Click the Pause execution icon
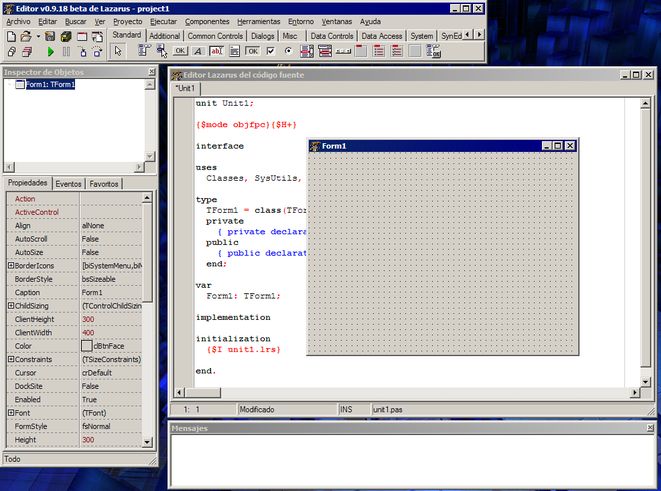 pyautogui.click(x=66, y=52)
